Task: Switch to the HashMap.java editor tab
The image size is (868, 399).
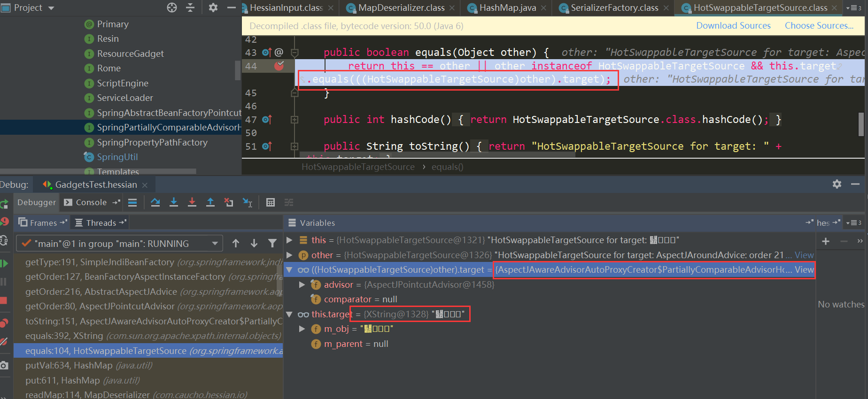Action: [507, 8]
